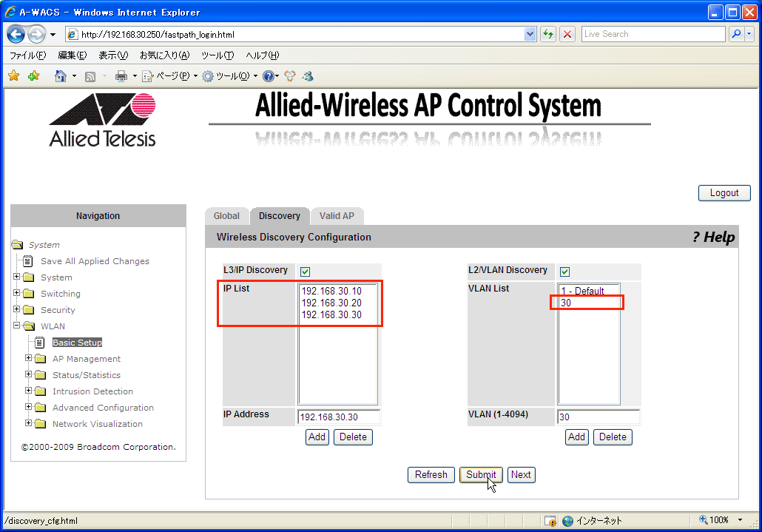Viewport: 762px width, 532px height.
Task: Go to home page icon
Action: tap(61, 75)
